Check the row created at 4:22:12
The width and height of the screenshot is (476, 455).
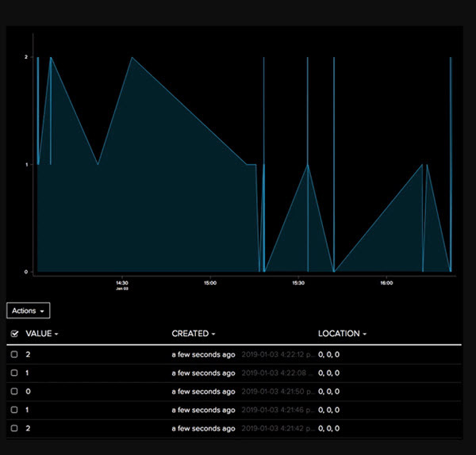click(14, 355)
